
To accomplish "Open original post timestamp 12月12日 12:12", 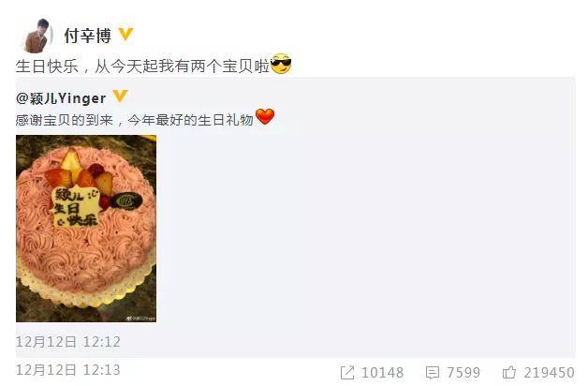I will [68, 342].
